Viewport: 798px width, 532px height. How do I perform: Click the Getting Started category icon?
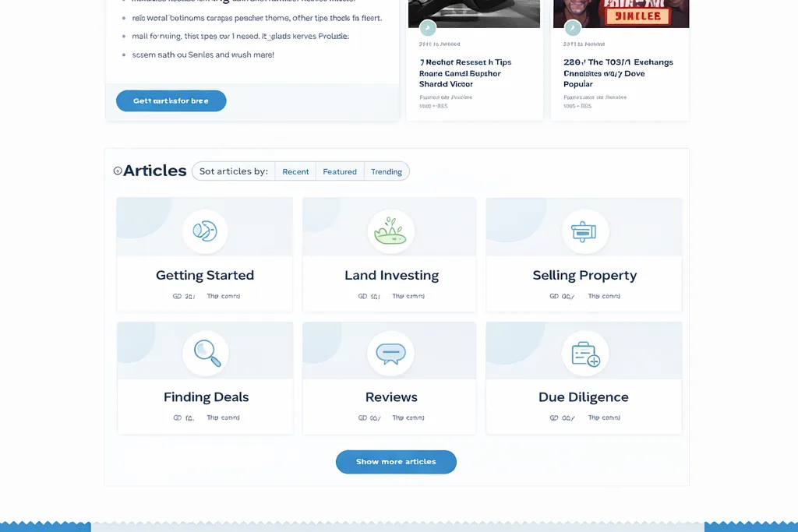[205, 231]
